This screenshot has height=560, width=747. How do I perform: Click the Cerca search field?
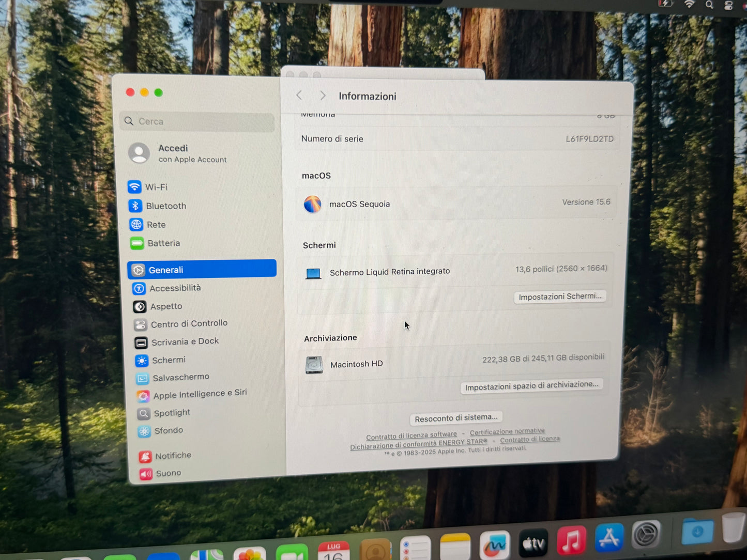pyautogui.click(x=197, y=121)
